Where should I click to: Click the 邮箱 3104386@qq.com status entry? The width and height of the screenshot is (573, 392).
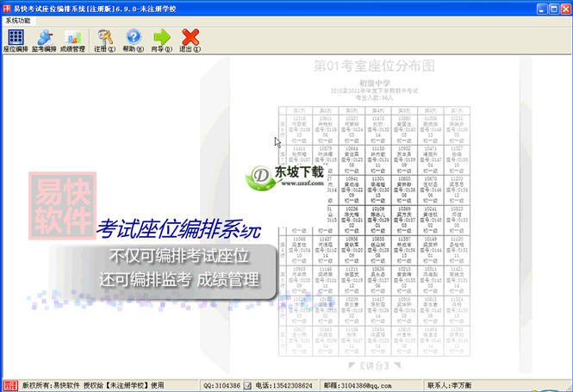point(358,385)
